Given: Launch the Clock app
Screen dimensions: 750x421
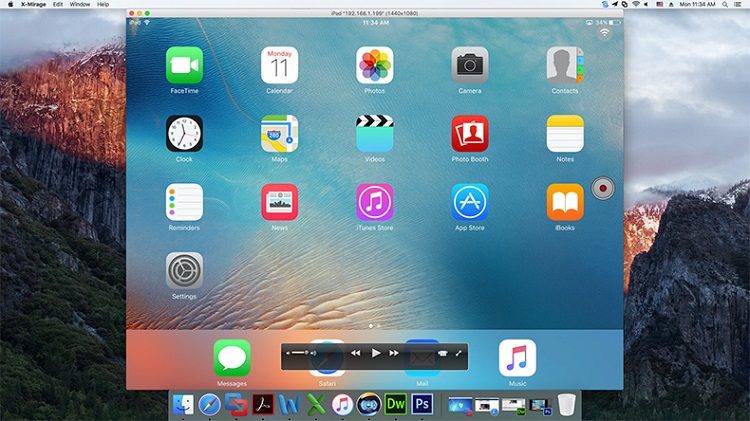Looking at the screenshot, I should (184, 133).
